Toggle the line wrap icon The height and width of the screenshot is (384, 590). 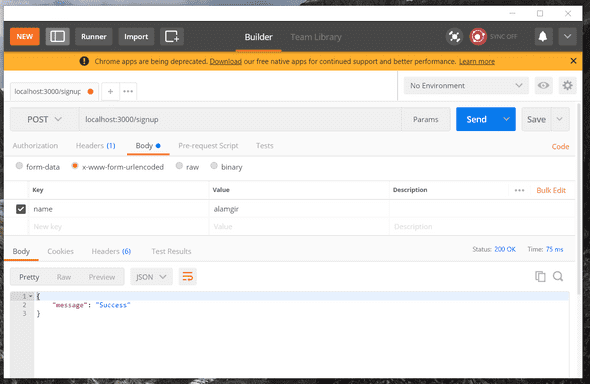(187, 277)
